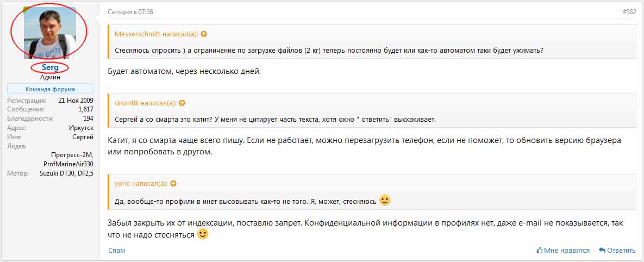Click "yoric написал(а):" quote header
Image resolution: width=644 pixels, height=262 pixels.
point(141,184)
